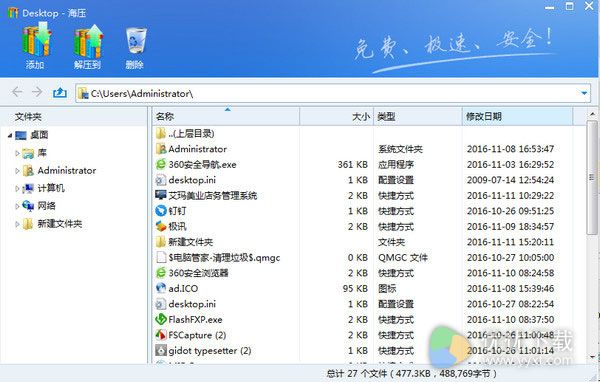This screenshot has height=382, width=600.
Task: Expand the Administrator tree node
Action: coord(17,171)
